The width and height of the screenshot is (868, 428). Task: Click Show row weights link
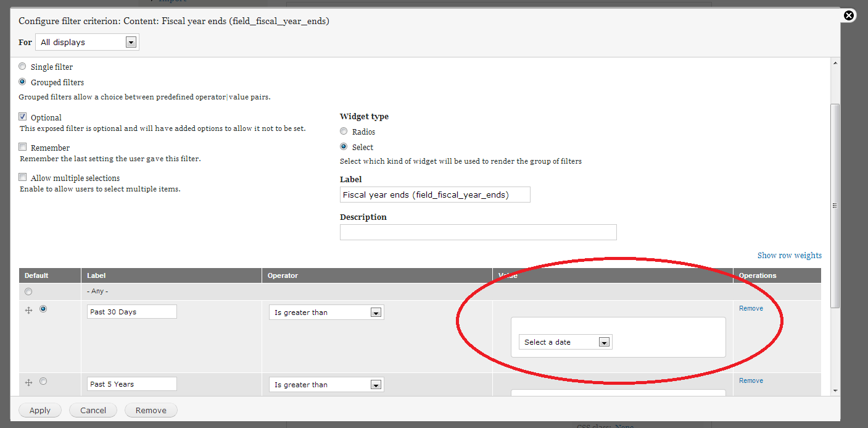(789, 256)
